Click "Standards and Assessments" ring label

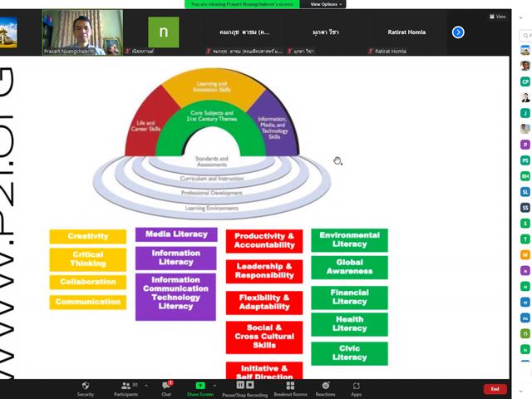pos(212,161)
